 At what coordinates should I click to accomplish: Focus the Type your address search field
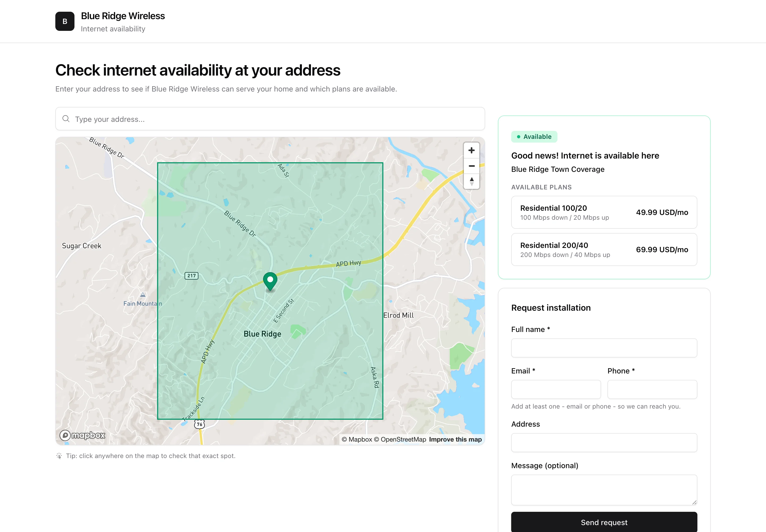click(270, 119)
